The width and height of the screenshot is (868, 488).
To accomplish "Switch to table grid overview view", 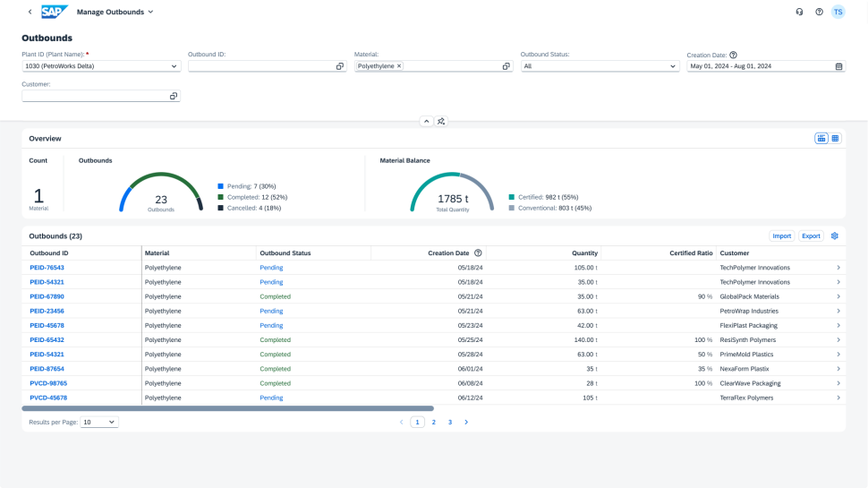I will [x=836, y=138].
